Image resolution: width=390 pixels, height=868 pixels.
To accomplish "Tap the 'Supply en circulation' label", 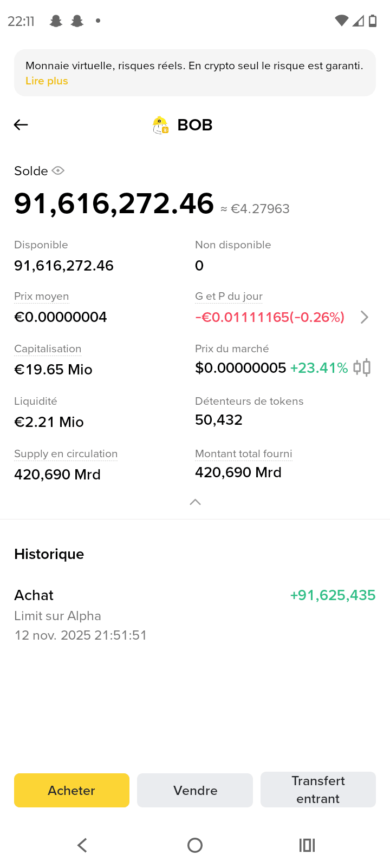I will [66, 454].
